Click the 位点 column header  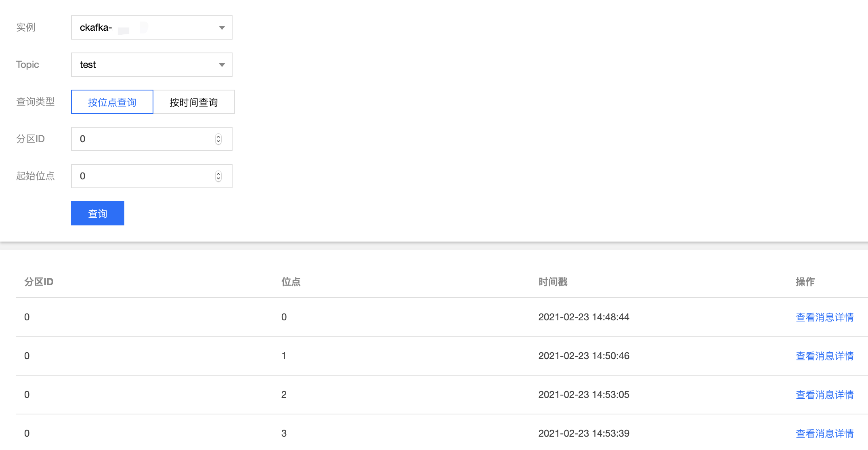[x=291, y=282]
